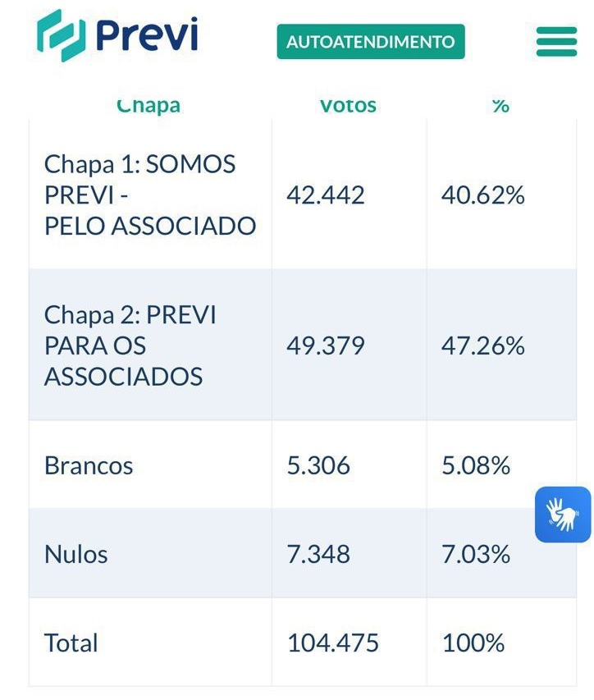Screen dimensions: 594x700
Task: Select the Chapa column header
Action: 148,107
